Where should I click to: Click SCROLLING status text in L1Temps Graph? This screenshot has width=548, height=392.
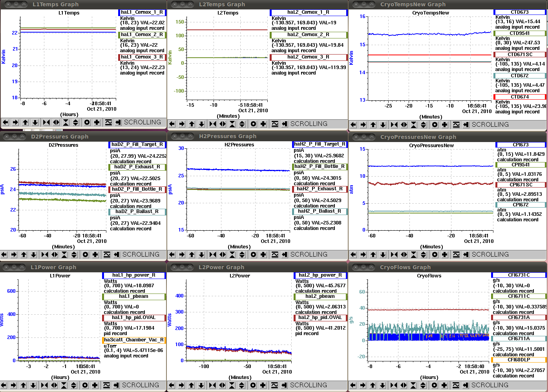coord(142,122)
